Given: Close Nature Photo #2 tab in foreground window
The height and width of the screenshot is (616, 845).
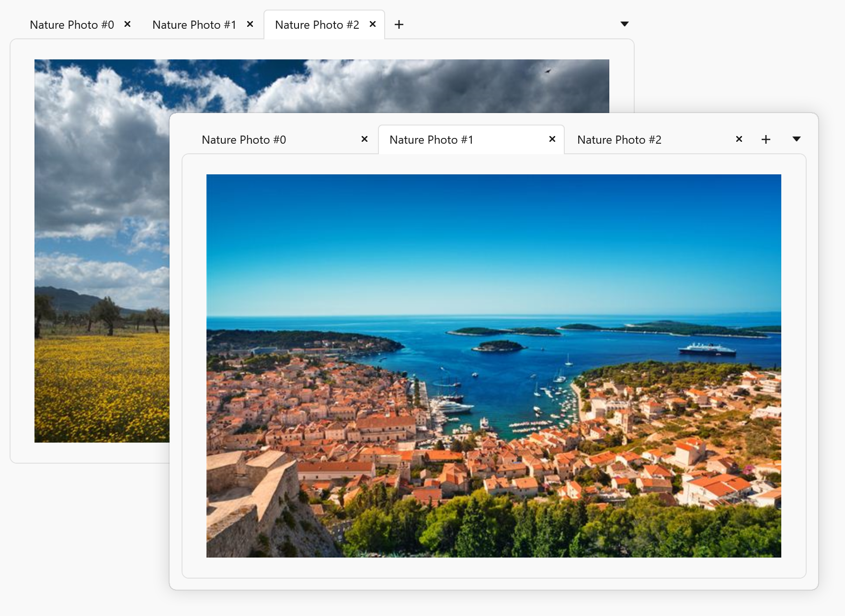Looking at the screenshot, I should click(739, 139).
